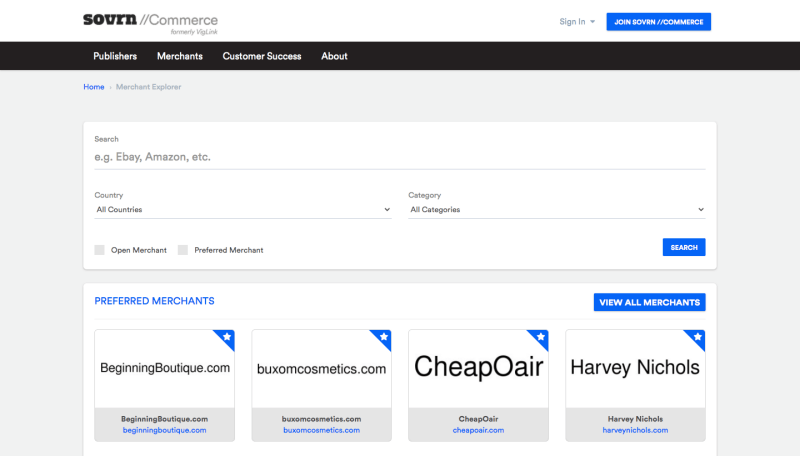Viewport: 800px width, 456px height.
Task: Click the star ribbon on Harvey Nichols card
Action: point(697,338)
